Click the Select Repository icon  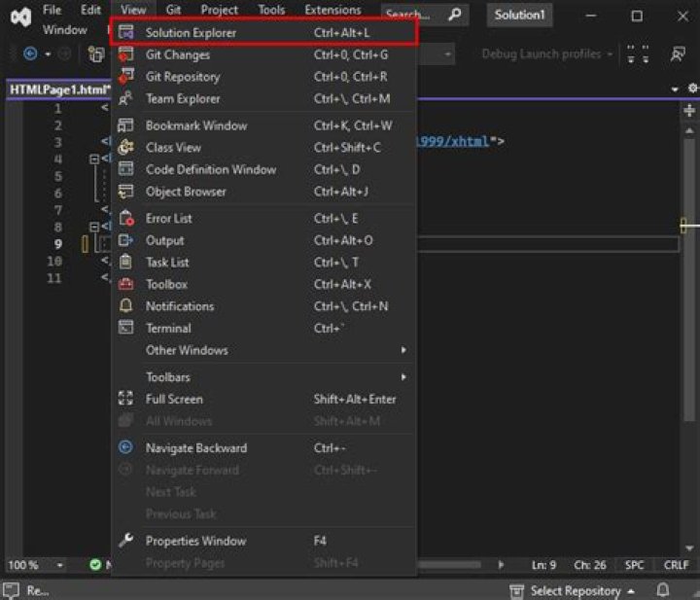pyautogui.click(x=516, y=591)
